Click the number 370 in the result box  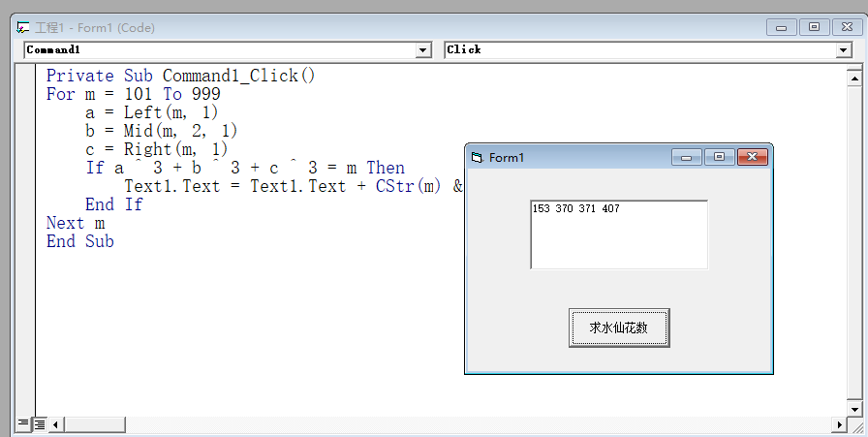(564, 208)
